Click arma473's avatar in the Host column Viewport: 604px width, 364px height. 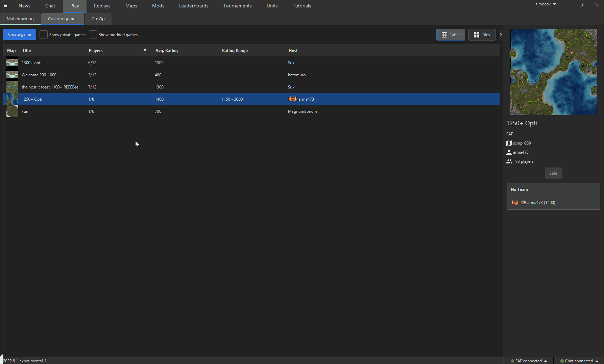coord(292,99)
